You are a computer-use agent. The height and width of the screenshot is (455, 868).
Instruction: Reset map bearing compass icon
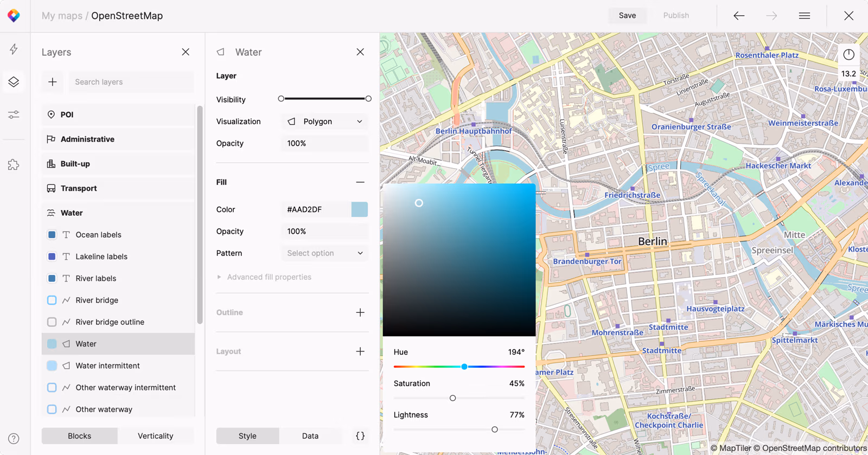pos(848,54)
